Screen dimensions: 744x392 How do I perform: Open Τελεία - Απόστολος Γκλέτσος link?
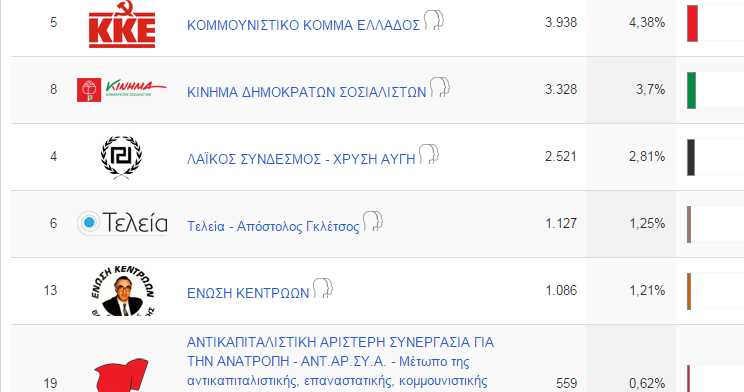273,226
